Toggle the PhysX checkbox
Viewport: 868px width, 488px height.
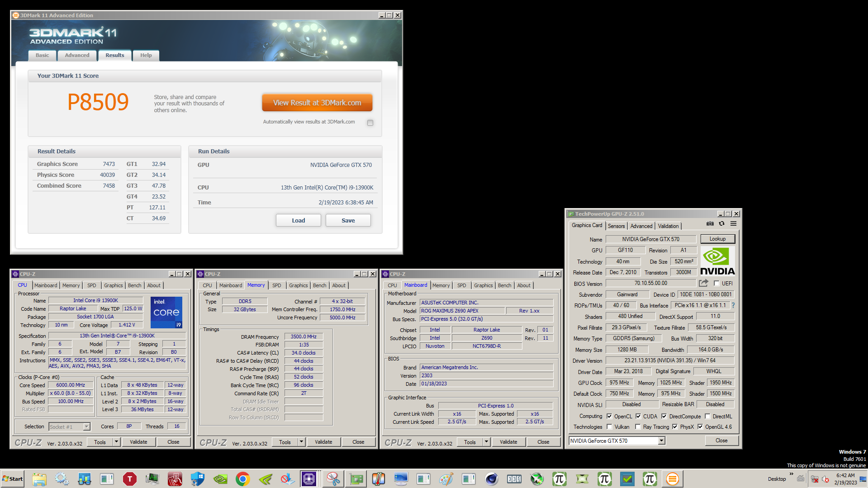(x=675, y=426)
